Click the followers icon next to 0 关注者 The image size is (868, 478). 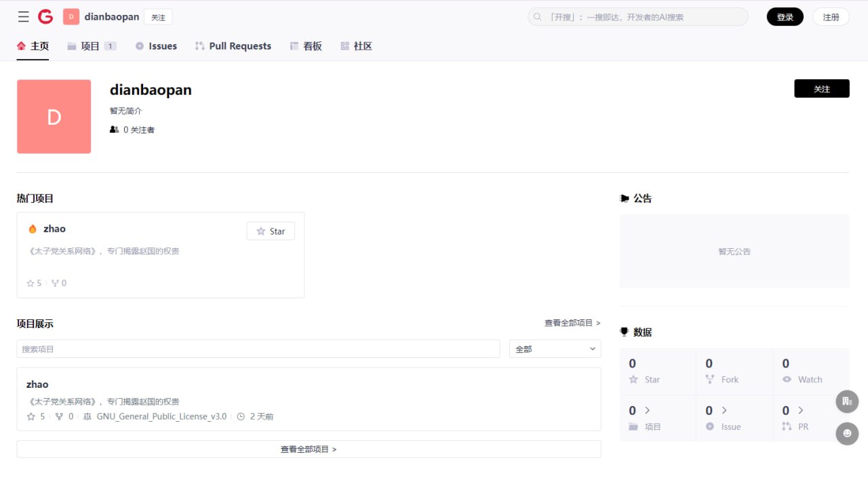(x=114, y=130)
